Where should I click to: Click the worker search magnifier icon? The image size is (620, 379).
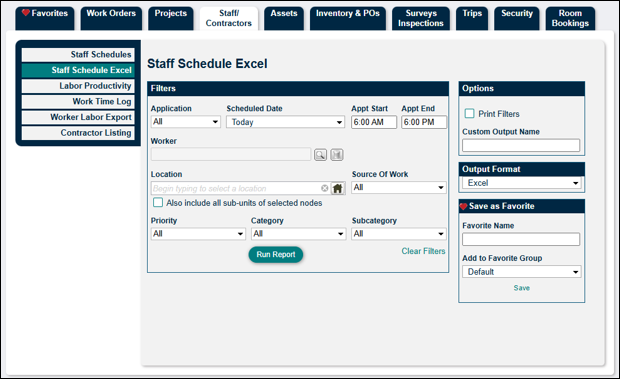click(320, 155)
